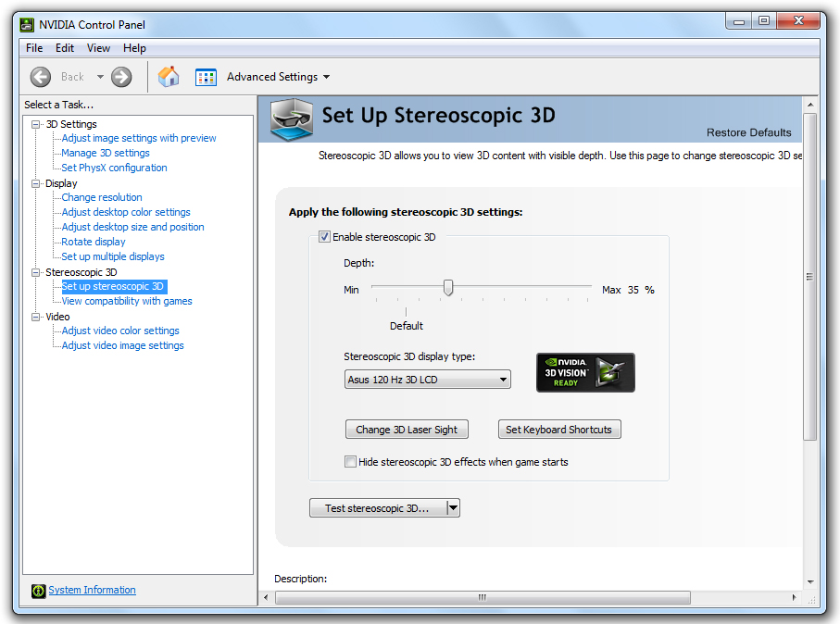
Task: Click the Advanced Settings grid icon
Action: (x=206, y=77)
